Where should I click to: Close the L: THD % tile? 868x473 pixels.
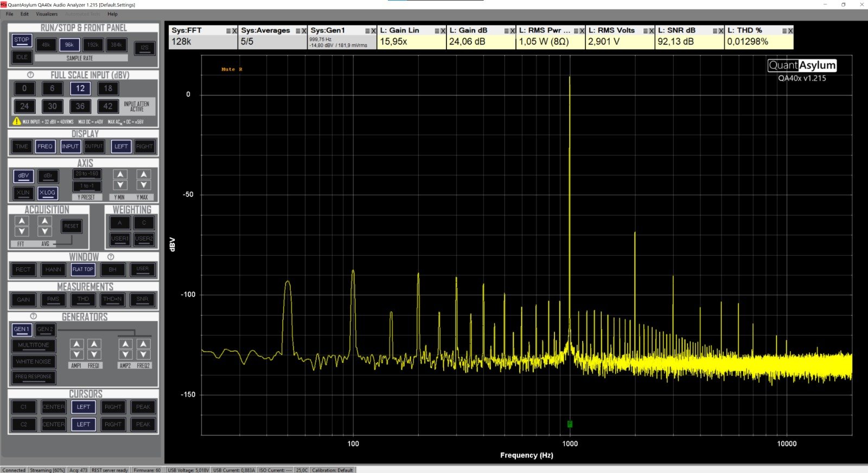[x=790, y=31]
